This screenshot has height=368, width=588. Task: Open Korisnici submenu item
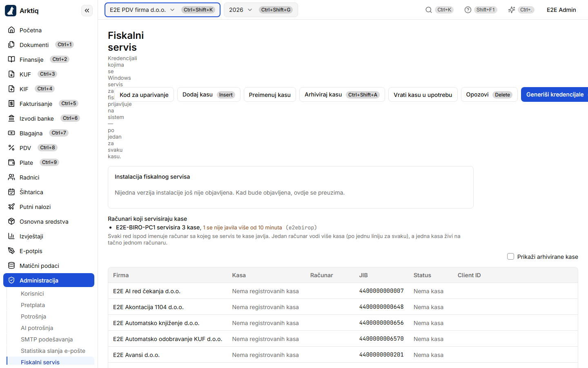(32, 294)
